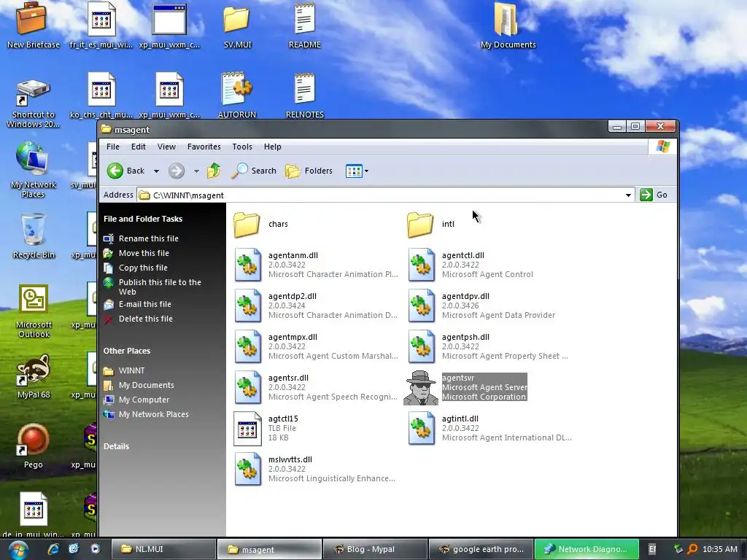
Task: Select the agentsr.dll file icon
Action: click(248, 388)
